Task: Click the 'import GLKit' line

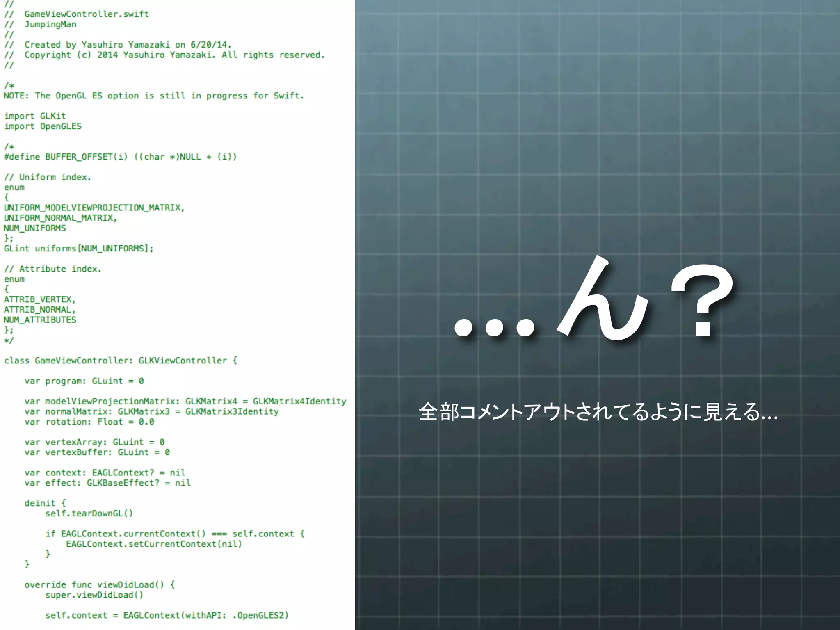Action: pyautogui.click(x=35, y=116)
